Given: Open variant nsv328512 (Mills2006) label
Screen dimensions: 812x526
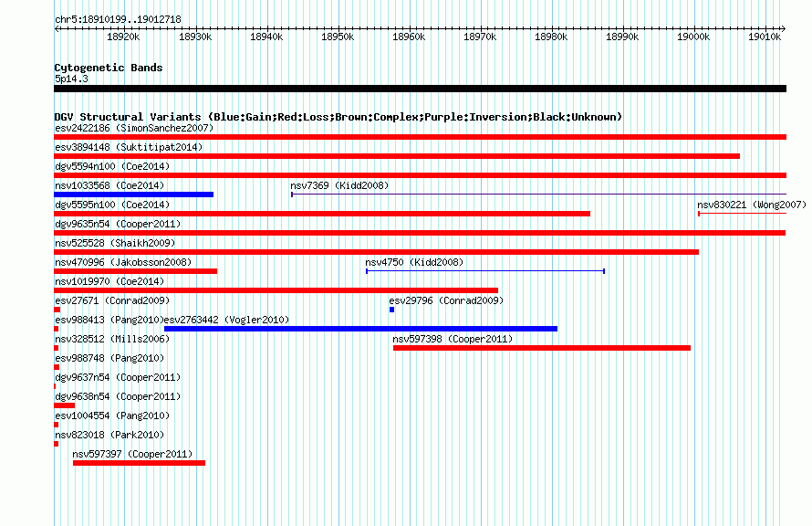Looking at the screenshot, I should pos(112,339).
